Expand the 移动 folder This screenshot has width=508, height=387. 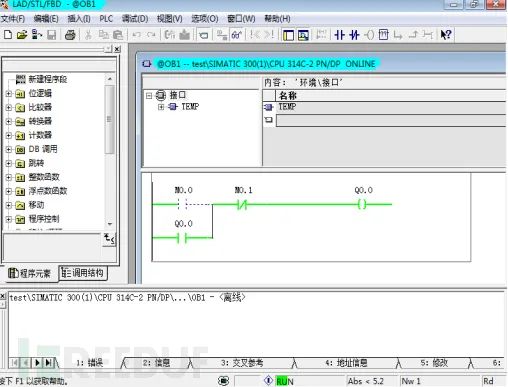tap(9, 205)
